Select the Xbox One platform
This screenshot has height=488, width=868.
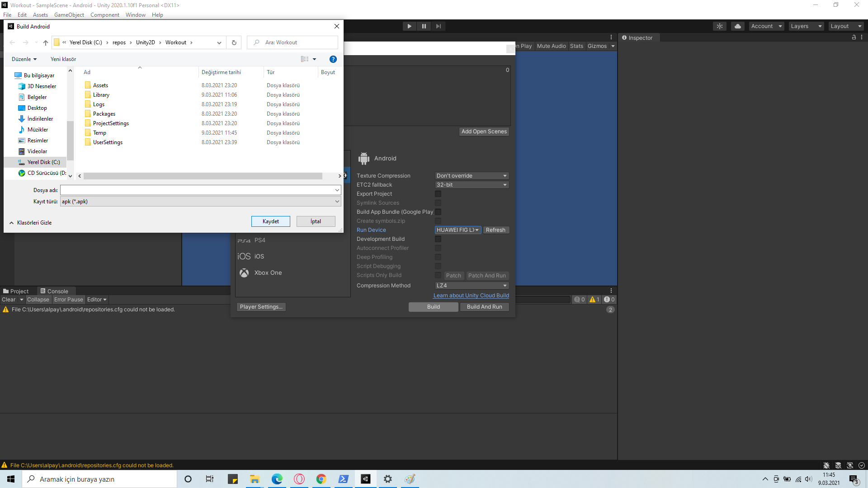(x=268, y=273)
